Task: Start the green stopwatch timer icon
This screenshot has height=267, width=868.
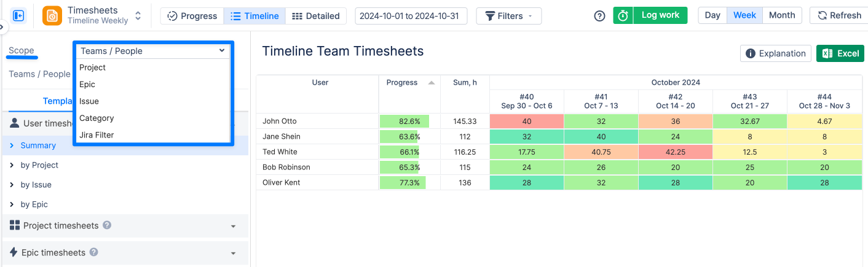Action: coord(623,16)
